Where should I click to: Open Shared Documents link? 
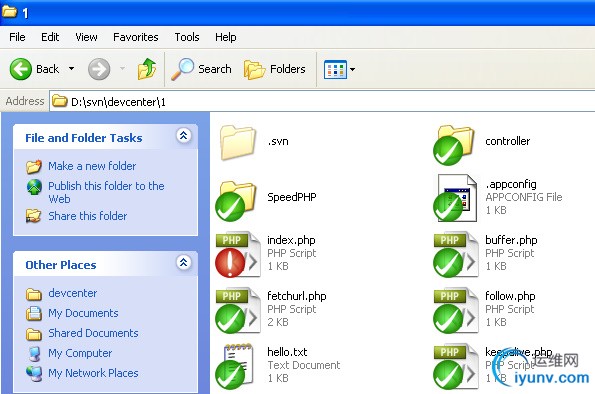(93, 333)
